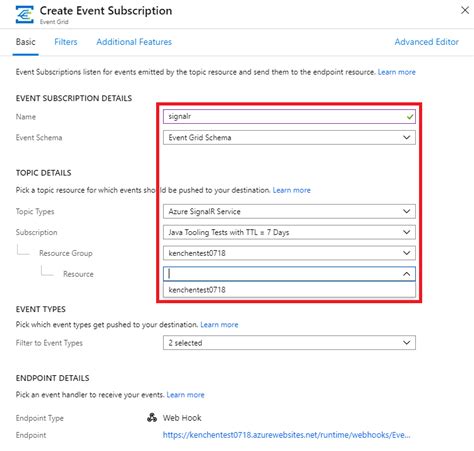
Task: Open the Filter to Event Types dropdown
Action: tap(289, 343)
